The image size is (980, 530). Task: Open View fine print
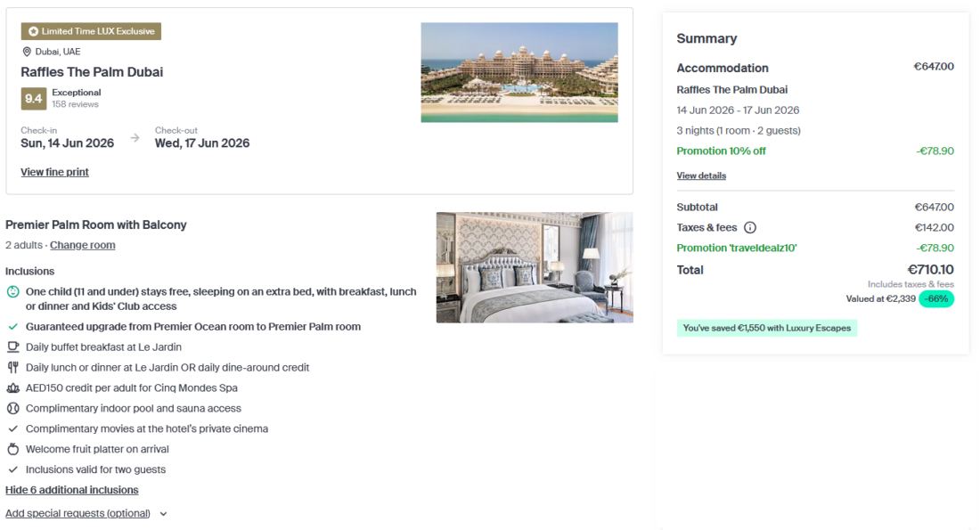tap(54, 172)
